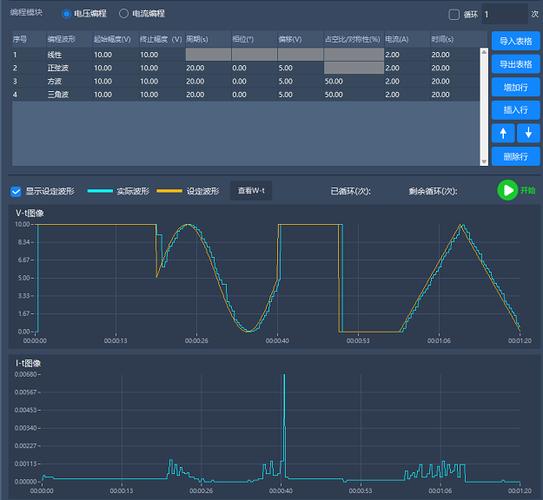Click the 8.34 label on V-t axis
This screenshot has width=543, height=500.
24,242
